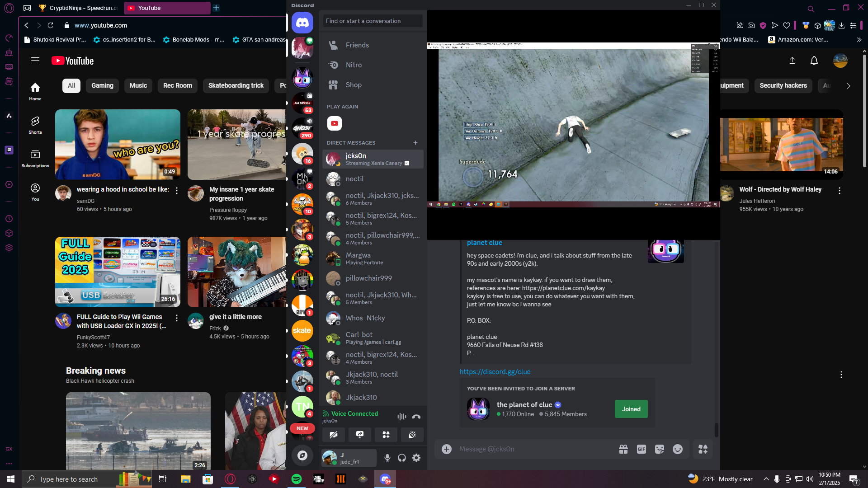This screenshot has width=868, height=488.
Task: Explore discoverable servers compass icon
Action: pyautogui.click(x=302, y=455)
